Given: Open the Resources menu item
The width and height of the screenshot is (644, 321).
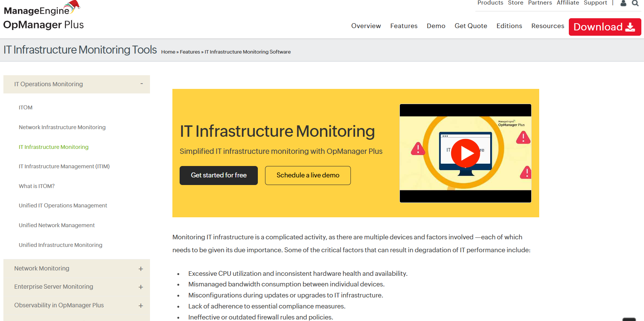Looking at the screenshot, I should [548, 26].
